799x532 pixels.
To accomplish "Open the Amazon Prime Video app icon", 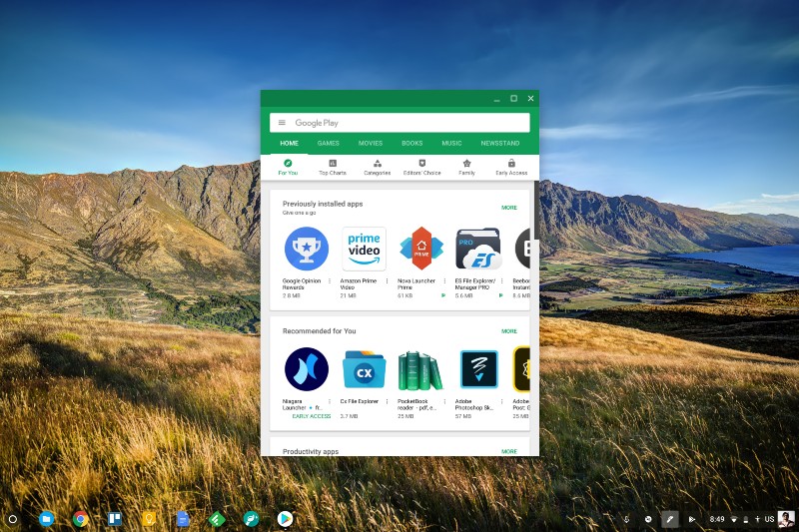I will 364,249.
